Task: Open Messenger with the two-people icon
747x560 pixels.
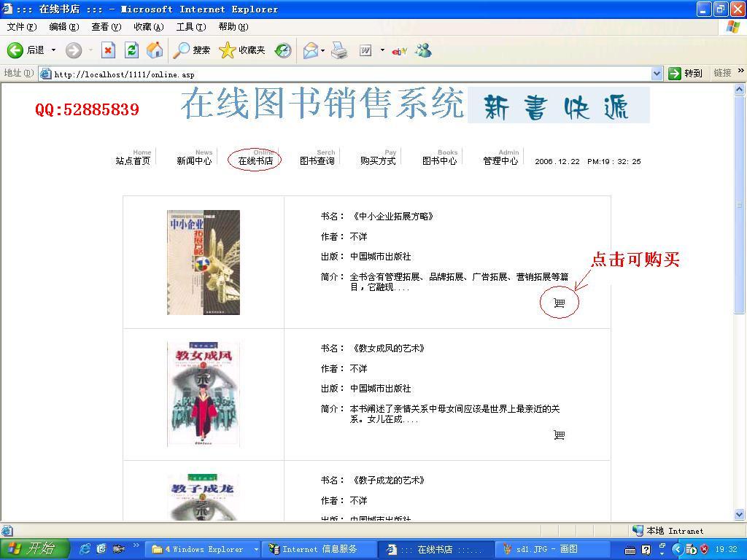Action: click(423, 50)
